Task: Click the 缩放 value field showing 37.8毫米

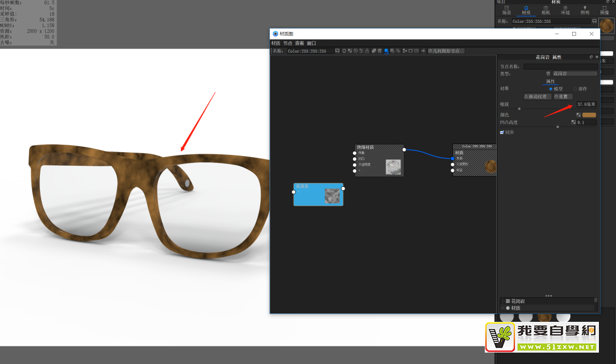Action: 586,104
